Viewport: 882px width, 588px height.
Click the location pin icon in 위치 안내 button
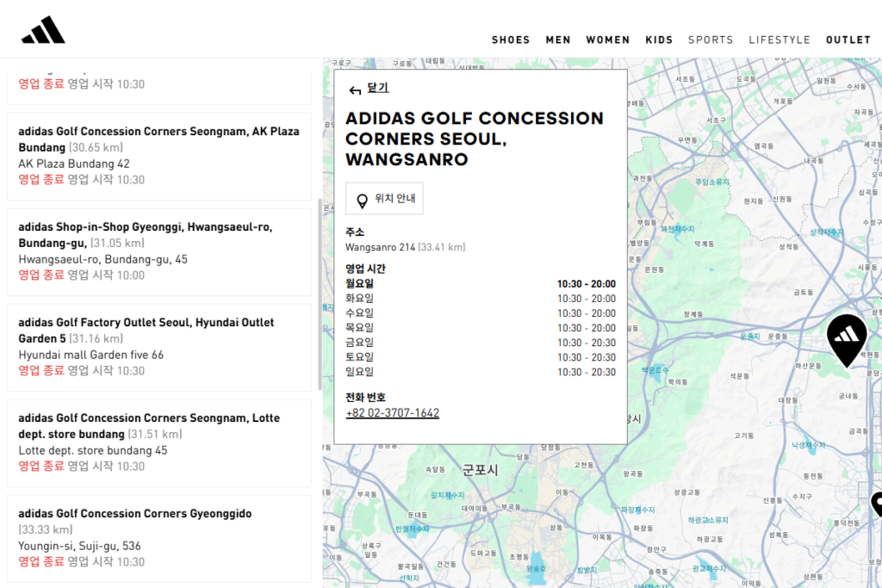[362, 200]
